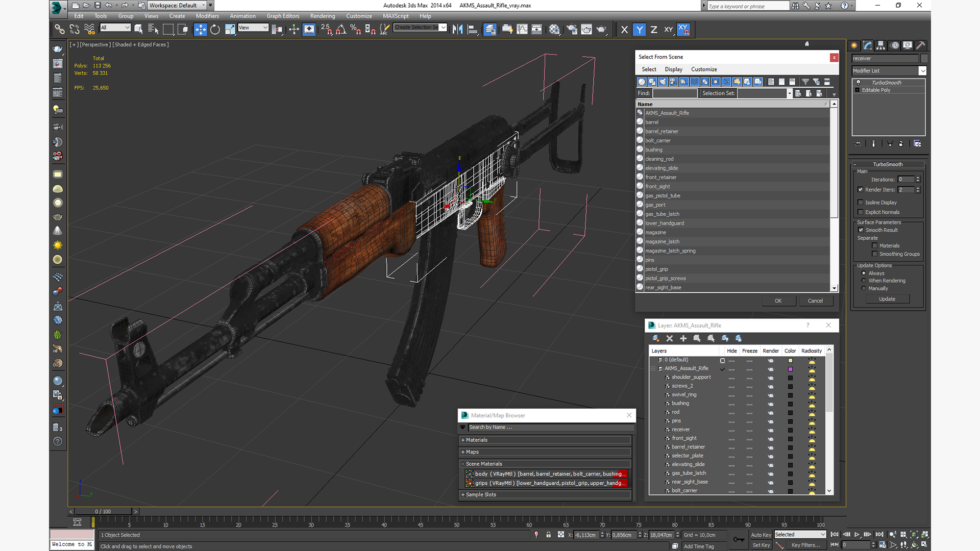Image resolution: width=980 pixels, height=551 pixels.
Task: Click Delete layer X icon in Layer dialog
Action: (670, 338)
